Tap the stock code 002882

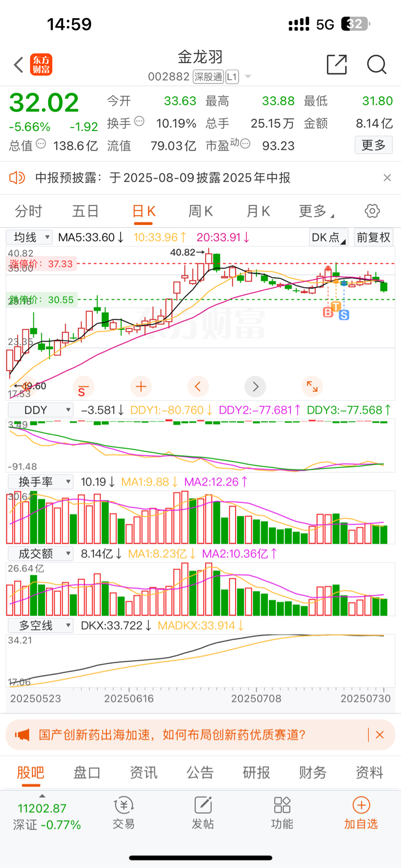click(x=169, y=77)
